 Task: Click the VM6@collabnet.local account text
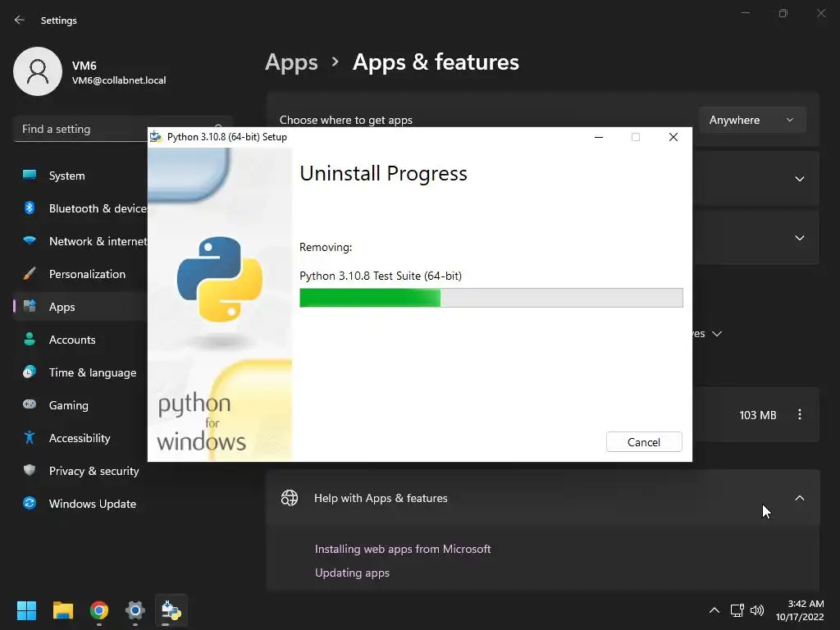[x=119, y=80]
